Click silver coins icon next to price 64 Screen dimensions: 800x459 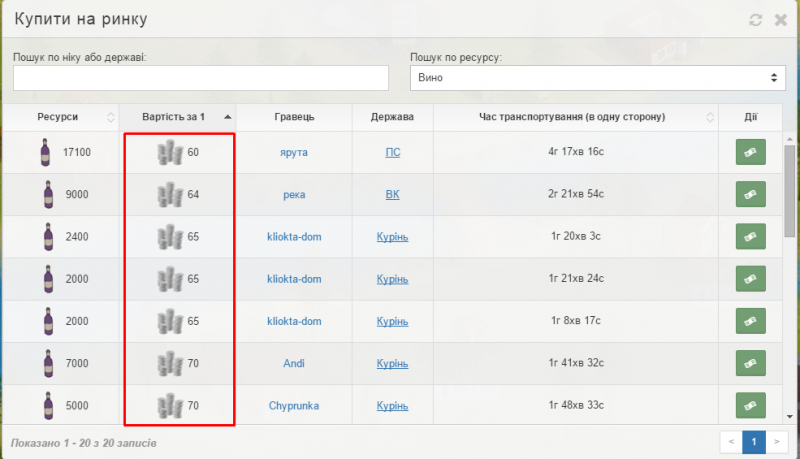(170, 194)
